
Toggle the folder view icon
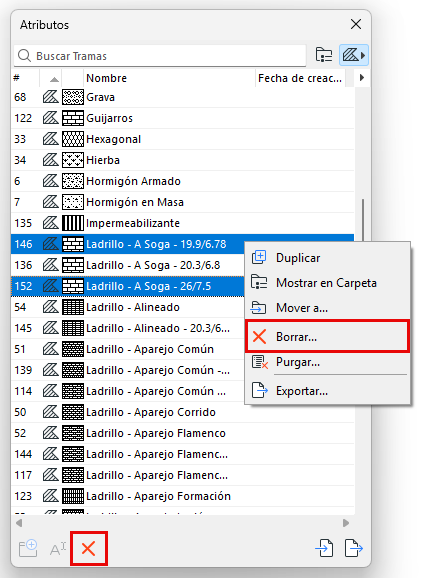pos(324,56)
